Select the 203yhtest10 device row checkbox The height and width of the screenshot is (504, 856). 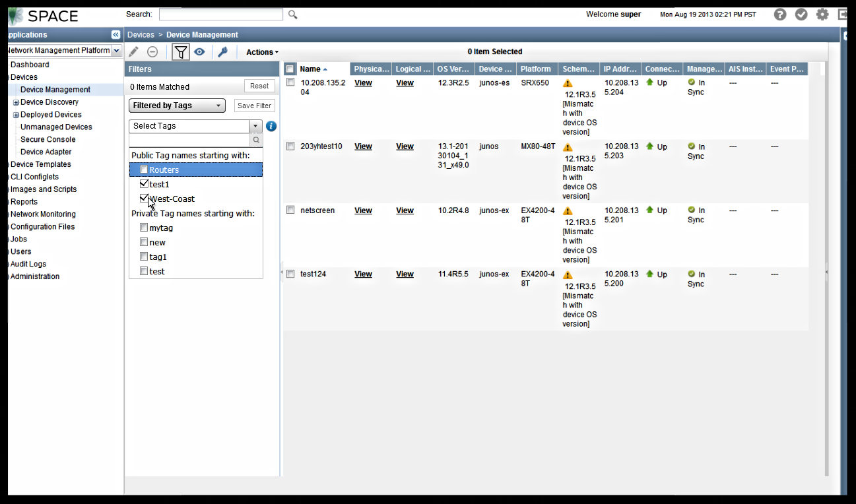point(290,146)
